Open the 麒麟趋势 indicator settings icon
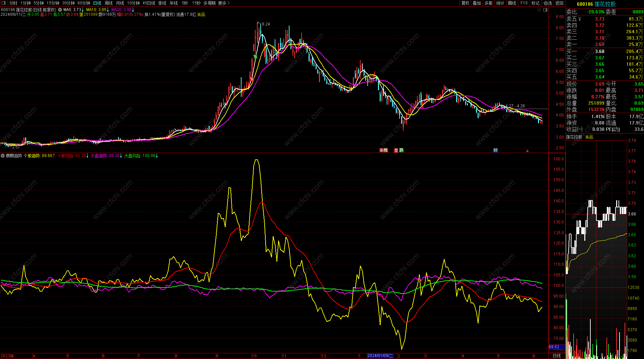 (x=3, y=156)
